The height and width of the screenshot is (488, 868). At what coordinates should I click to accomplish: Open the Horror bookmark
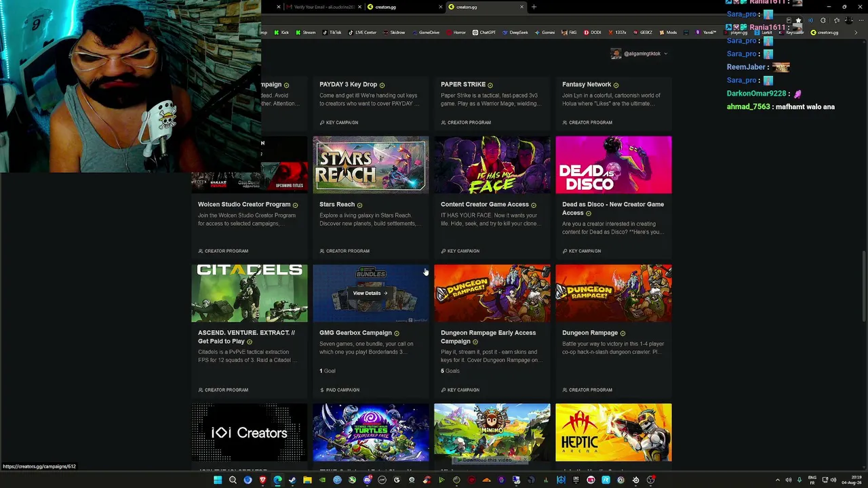pos(456,33)
